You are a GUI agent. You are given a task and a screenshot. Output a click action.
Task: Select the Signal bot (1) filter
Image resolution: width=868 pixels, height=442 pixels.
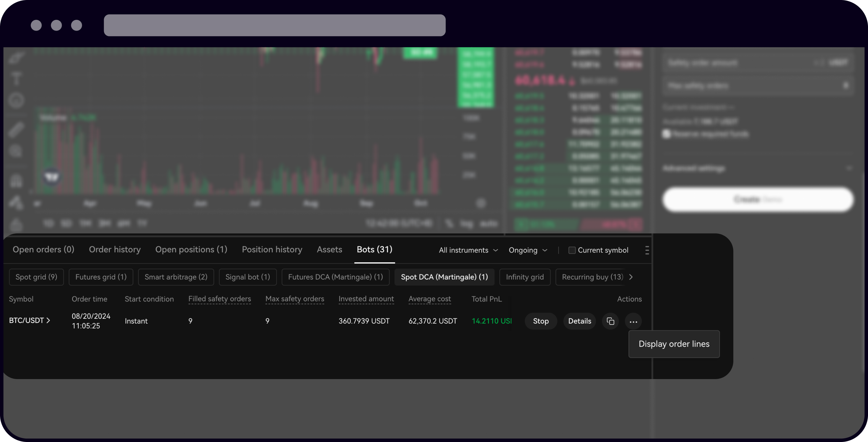click(247, 277)
